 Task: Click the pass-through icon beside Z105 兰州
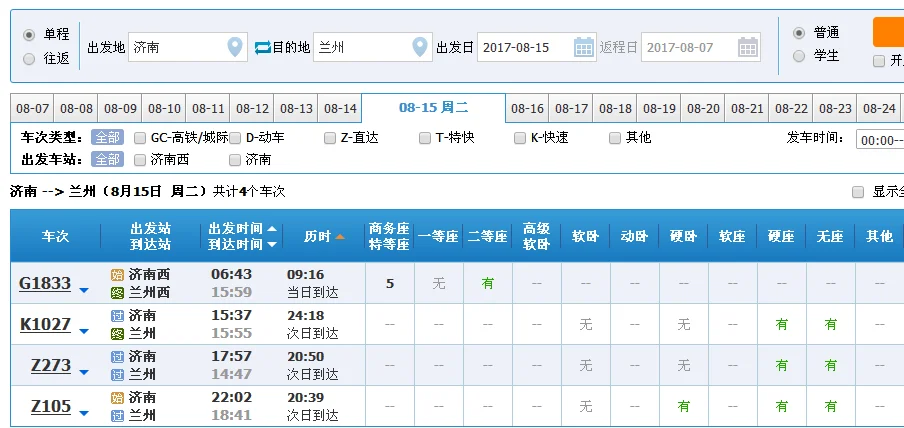point(118,416)
